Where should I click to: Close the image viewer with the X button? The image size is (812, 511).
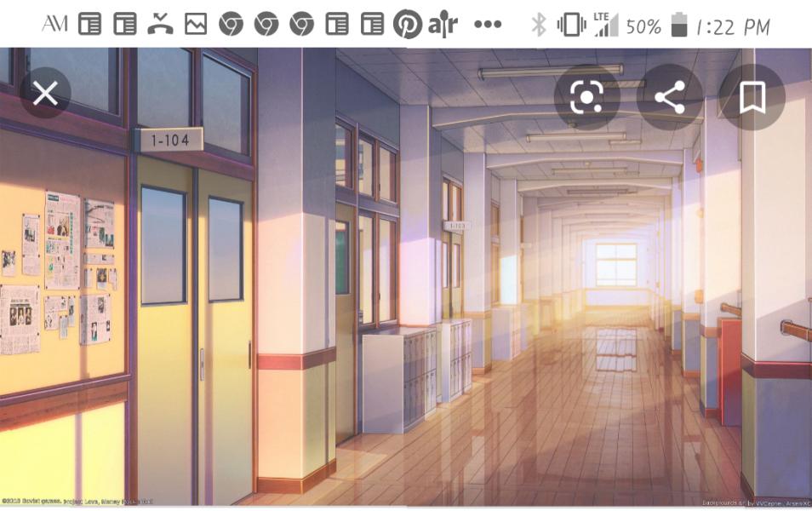tap(45, 94)
